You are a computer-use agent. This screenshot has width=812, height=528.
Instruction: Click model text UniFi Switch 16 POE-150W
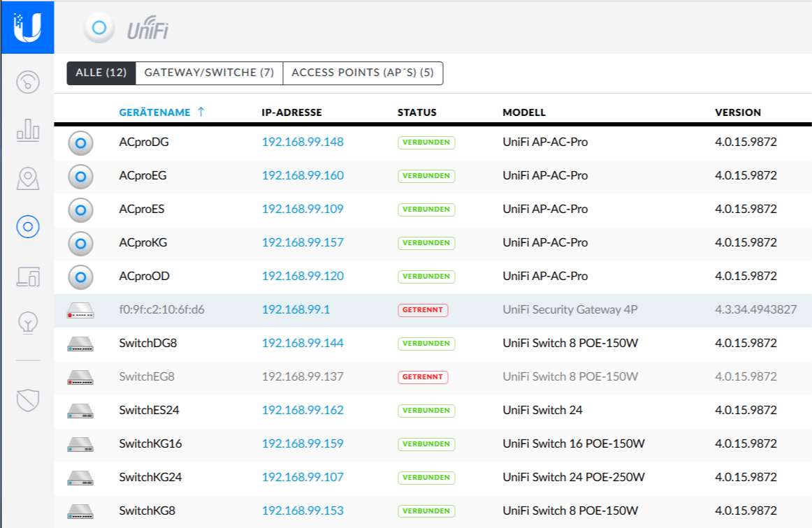(573, 443)
